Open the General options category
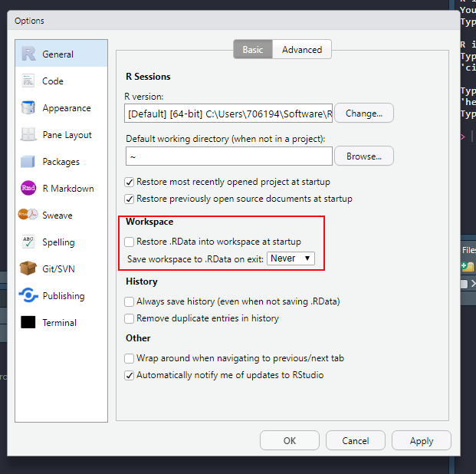Image resolution: width=476 pixels, height=474 pixels. point(61,54)
